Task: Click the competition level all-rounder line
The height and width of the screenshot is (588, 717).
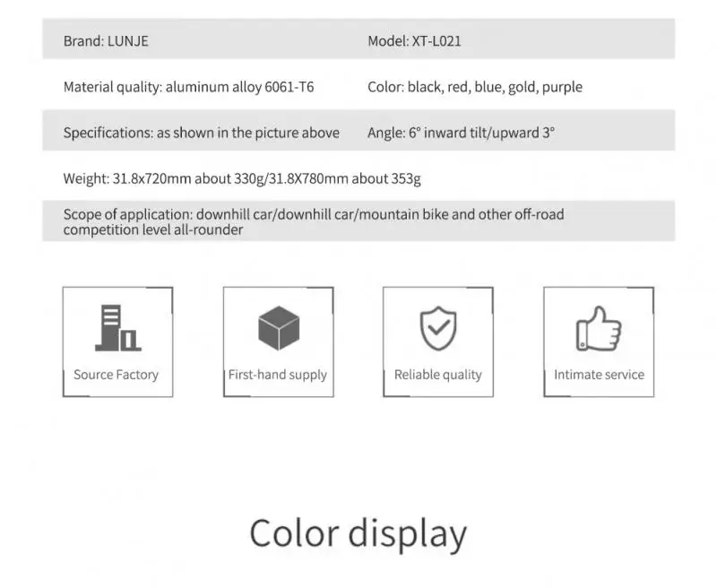Action: point(153,229)
